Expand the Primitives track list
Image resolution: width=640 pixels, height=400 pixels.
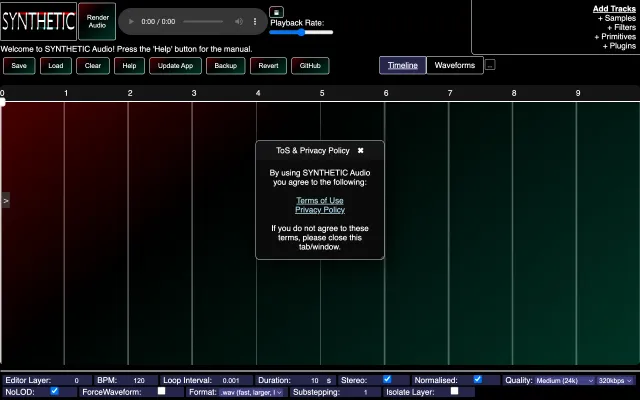click(x=615, y=37)
